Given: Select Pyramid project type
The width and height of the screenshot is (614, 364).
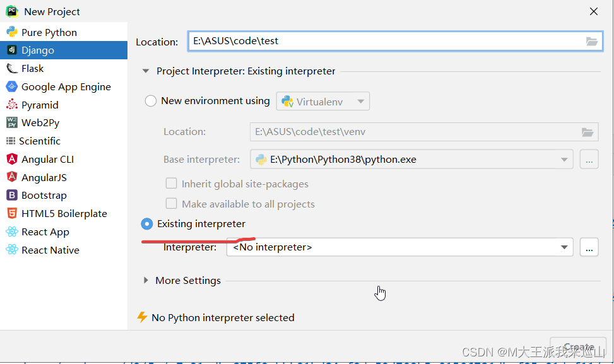Looking at the screenshot, I should [64, 105].
